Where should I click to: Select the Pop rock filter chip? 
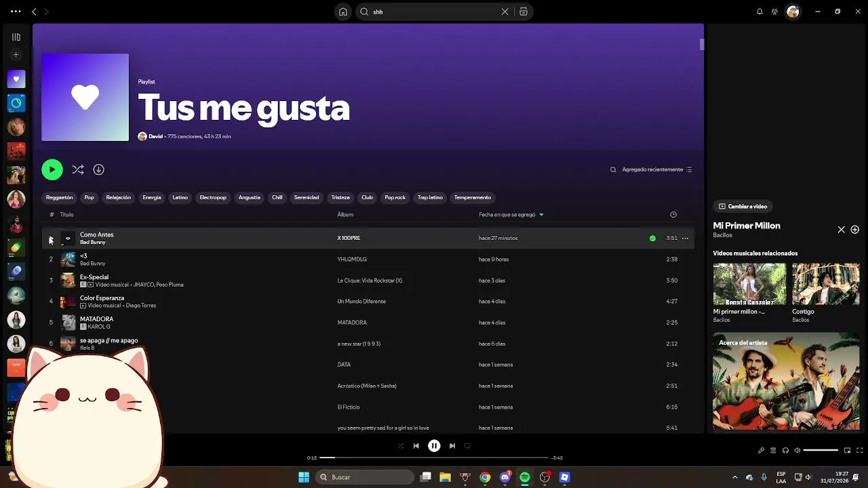click(x=395, y=197)
